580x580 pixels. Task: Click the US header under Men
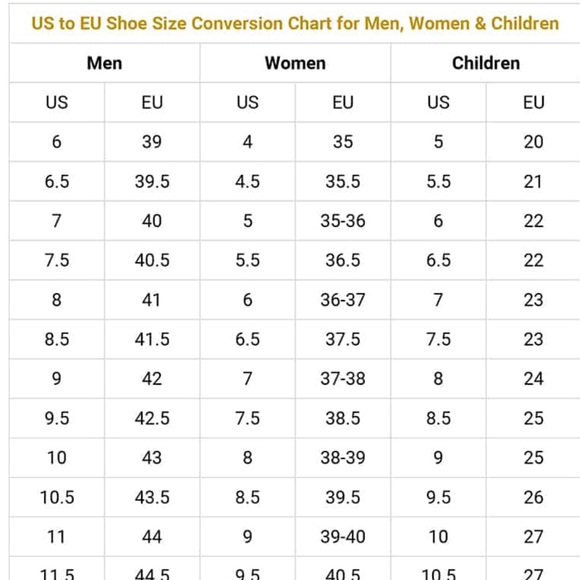pyautogui.click(x=57, y=102)
